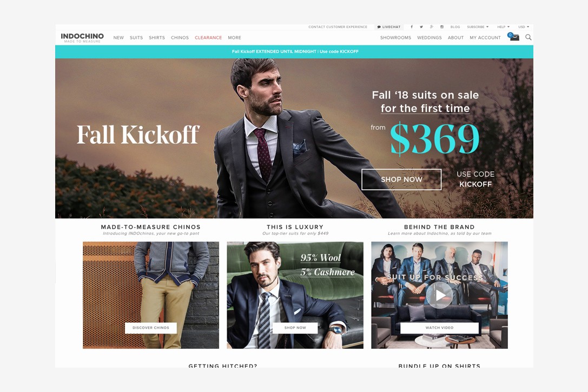Open the Google Plus icon

tap(432, 27)
